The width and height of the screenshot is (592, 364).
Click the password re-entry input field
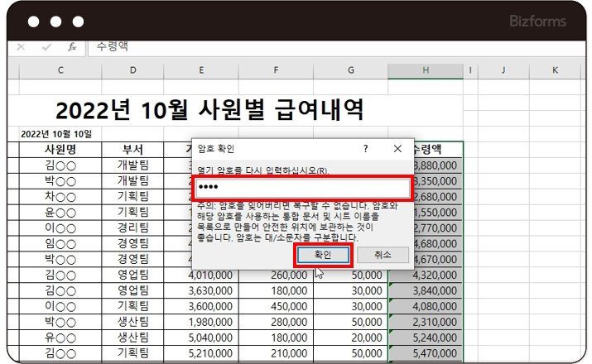pos(302,189)
